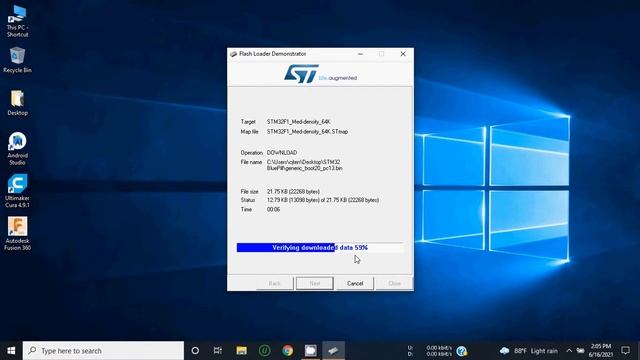Expand hidden system tray icons chevron

coord(569,351)
